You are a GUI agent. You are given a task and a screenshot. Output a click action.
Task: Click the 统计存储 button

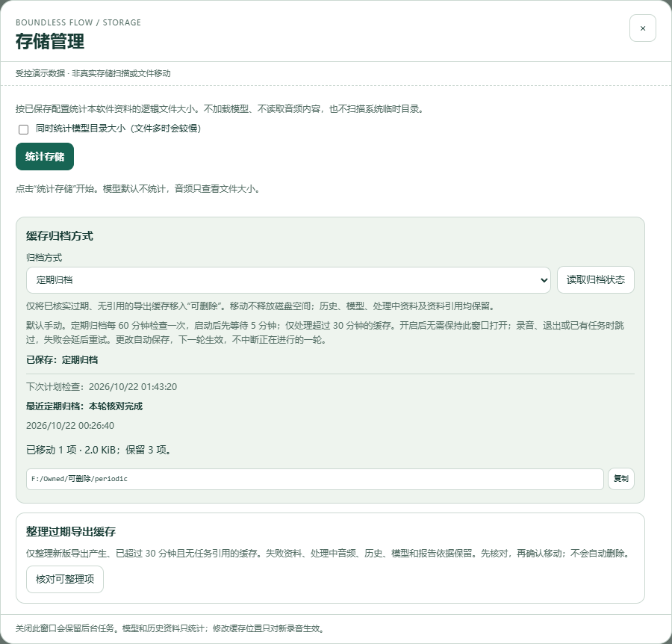tap(45, 156)
